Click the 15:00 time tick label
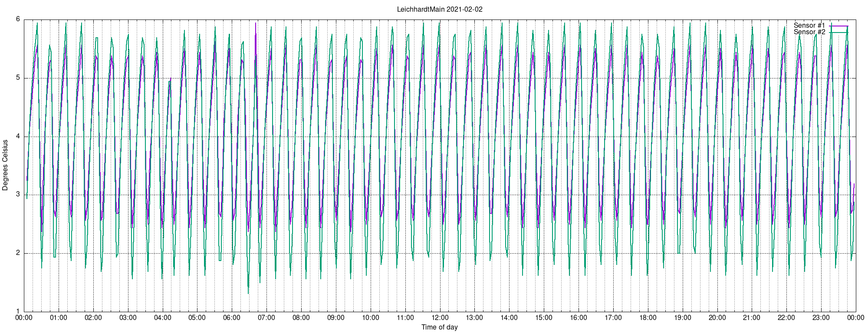Viewport: 868px width, 333px height. 544,317
